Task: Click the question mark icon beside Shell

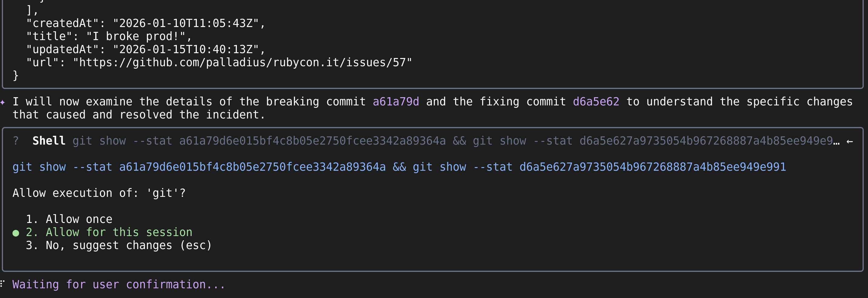Action: pos(15,141)
